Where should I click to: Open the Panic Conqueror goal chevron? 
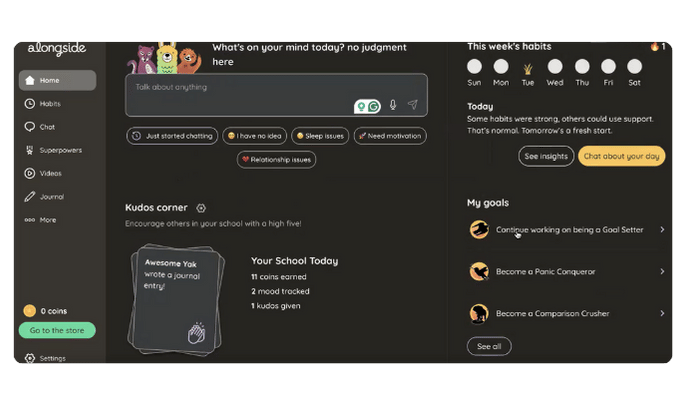(x=662, y=271)
